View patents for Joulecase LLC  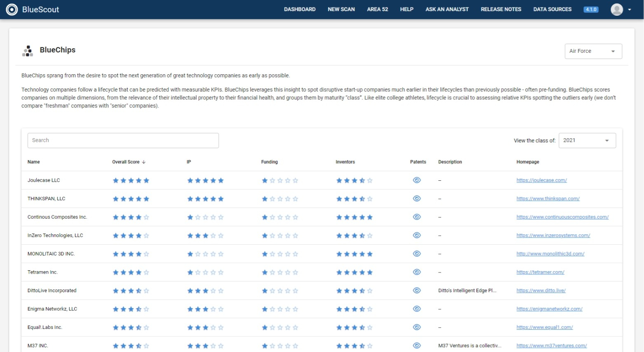(x=417, y=180)
